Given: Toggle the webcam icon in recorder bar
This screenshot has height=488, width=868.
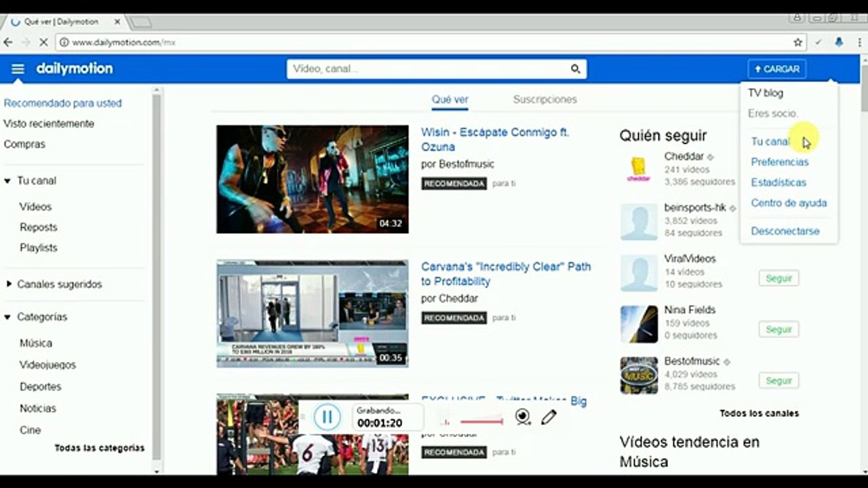Looking at the screenshot, I should tap(523, 417).
